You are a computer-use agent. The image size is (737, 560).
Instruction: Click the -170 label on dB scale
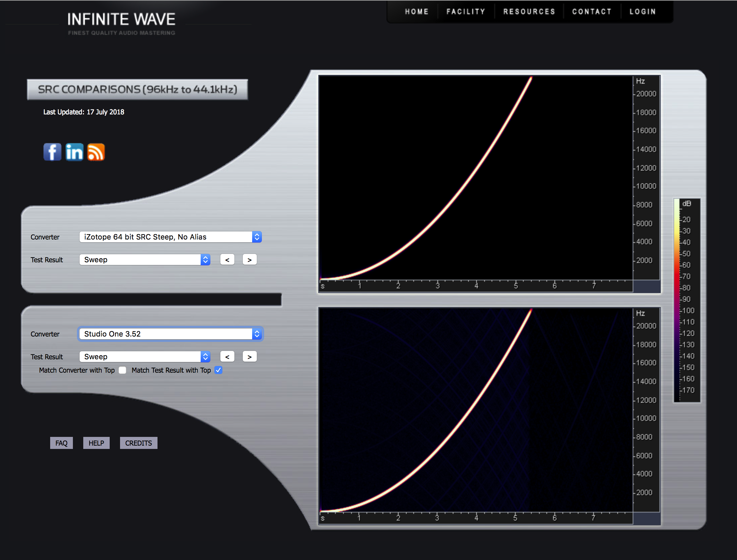click(688, 390)
